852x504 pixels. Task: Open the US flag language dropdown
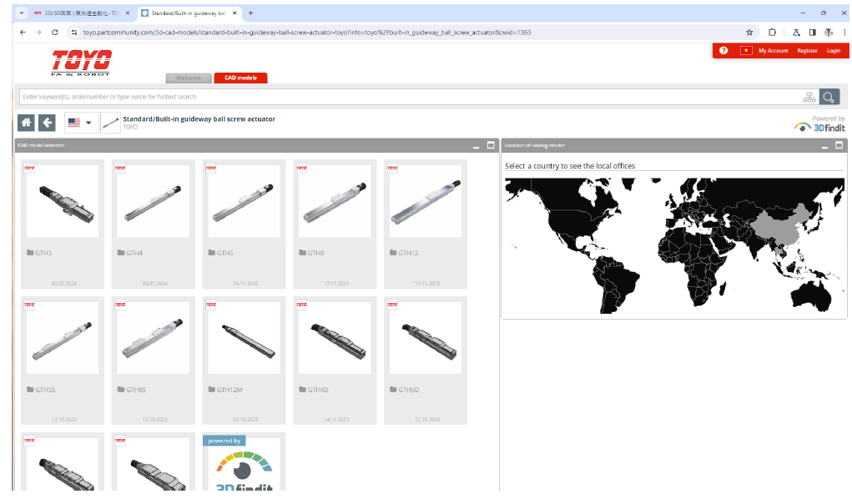(x=81, y=123)
